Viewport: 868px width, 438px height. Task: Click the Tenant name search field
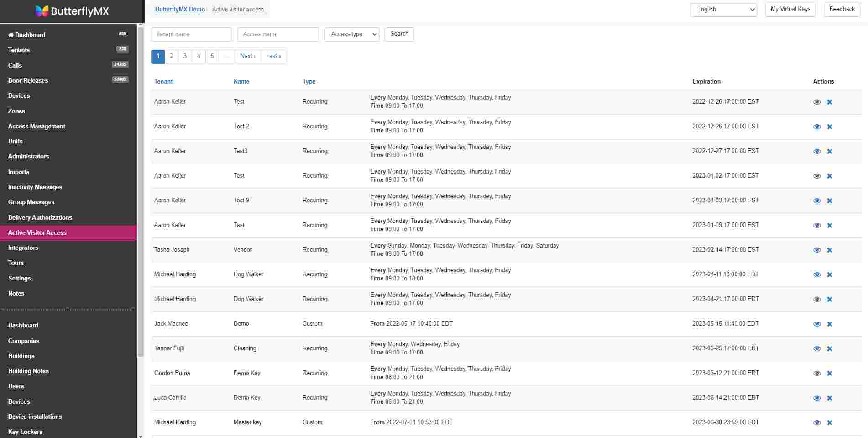(191, 34)
